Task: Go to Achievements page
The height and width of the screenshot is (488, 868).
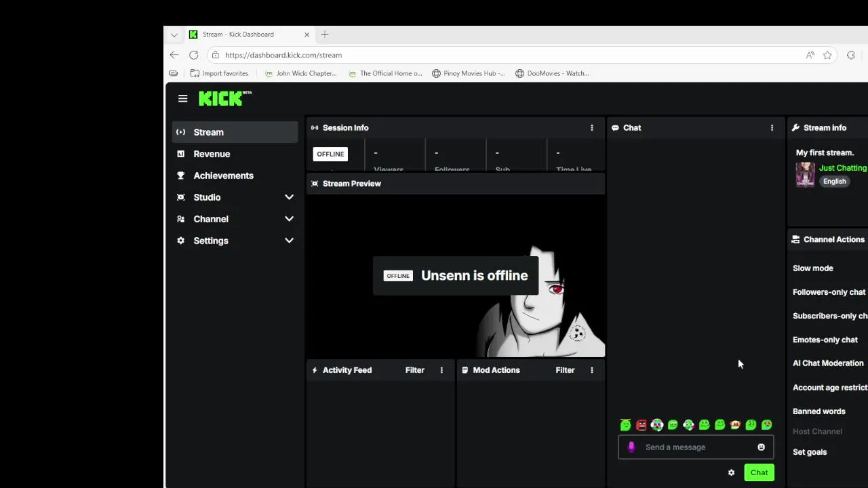Action: [235, 176]
